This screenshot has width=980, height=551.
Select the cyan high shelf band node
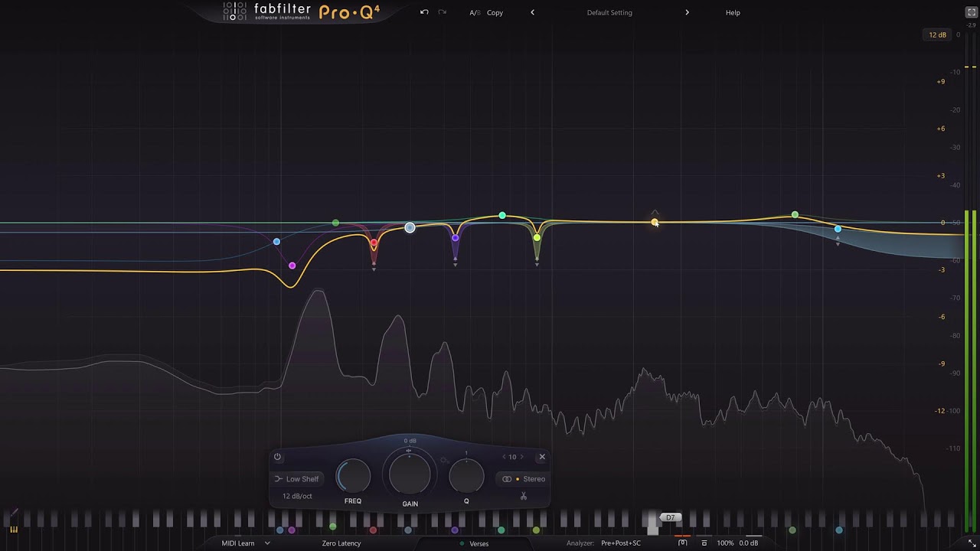[838, 229]
